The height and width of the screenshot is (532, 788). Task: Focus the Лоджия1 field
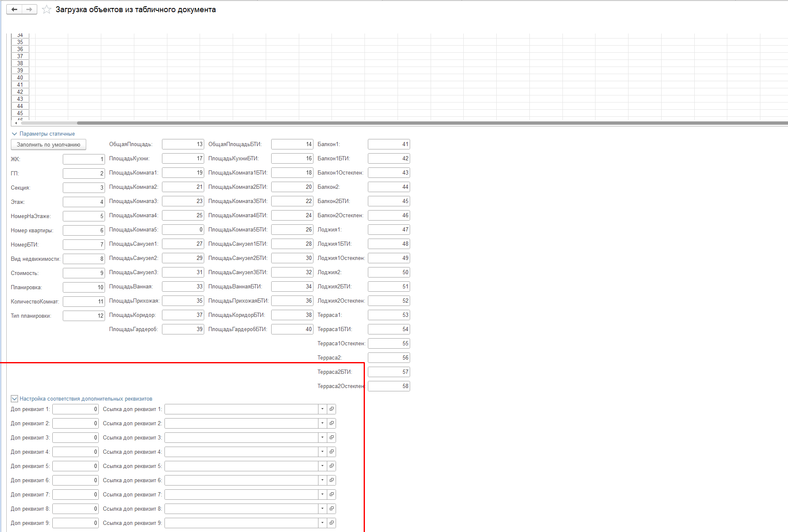(x=389, y=229)
